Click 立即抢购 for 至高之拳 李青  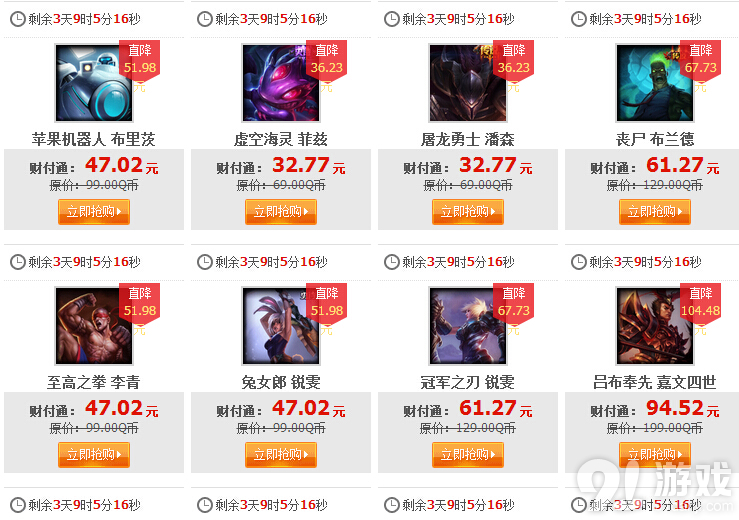point(94,455)
